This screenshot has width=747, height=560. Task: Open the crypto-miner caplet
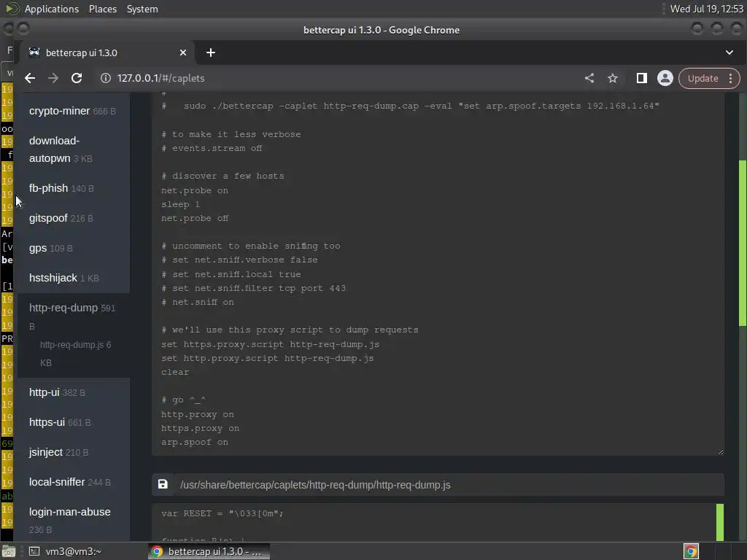[72, 111]
